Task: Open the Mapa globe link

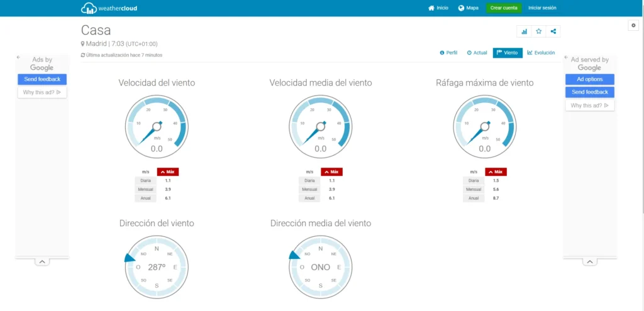Action: [x=468, y=8]
